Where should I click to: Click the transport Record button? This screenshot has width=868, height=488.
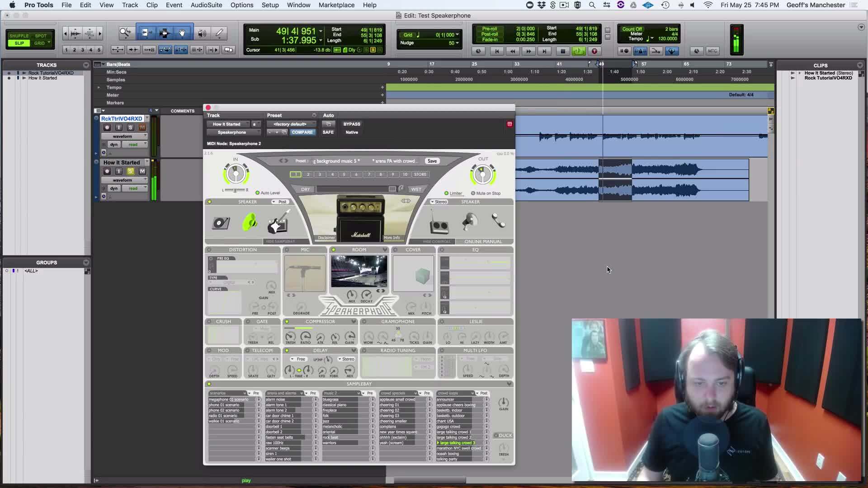click(x=594, y=51)
